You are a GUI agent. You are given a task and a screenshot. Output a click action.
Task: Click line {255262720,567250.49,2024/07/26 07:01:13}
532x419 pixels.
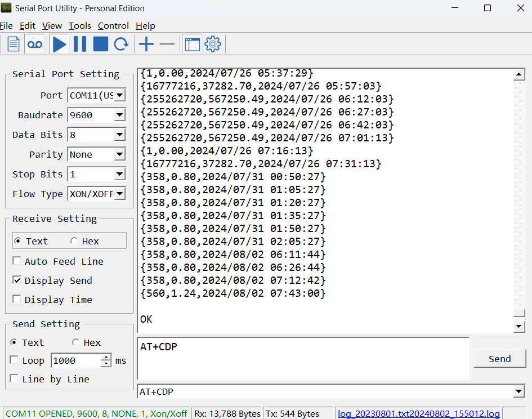pos(267,138)
